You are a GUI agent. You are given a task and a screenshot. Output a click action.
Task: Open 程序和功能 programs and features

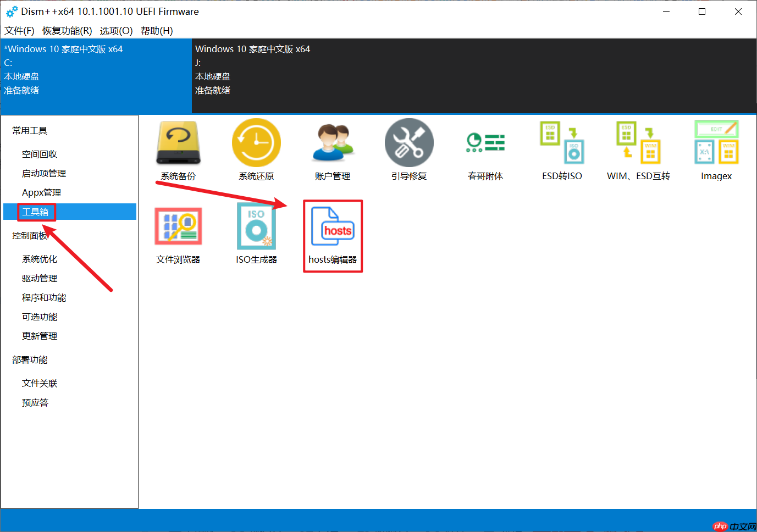pos(44,298)
